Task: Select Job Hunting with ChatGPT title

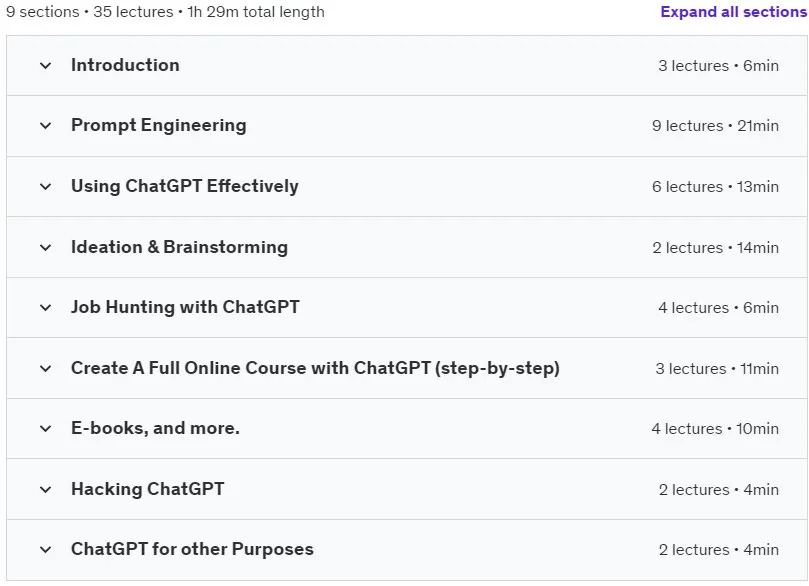Action: 185,307
